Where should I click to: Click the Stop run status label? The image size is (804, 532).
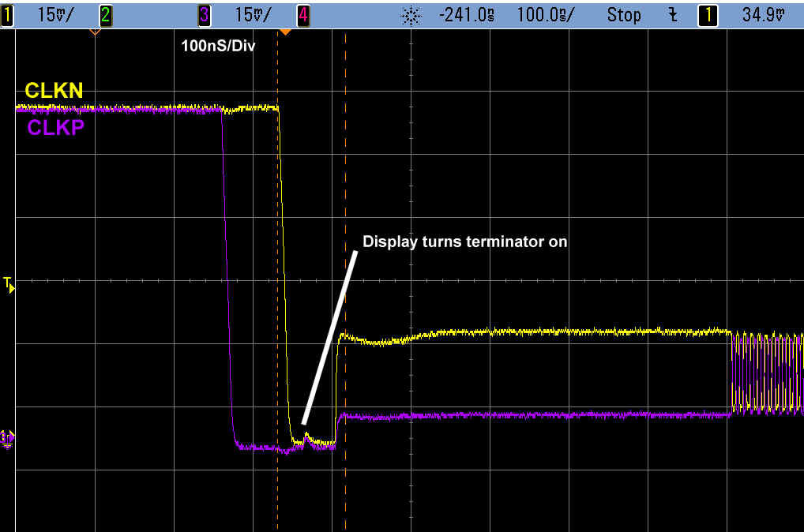624,14
